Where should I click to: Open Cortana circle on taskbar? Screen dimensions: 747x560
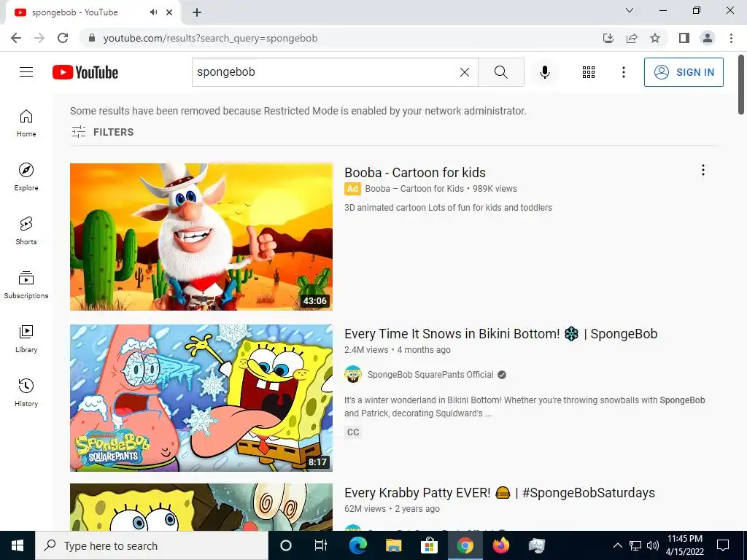coord(286,545)
